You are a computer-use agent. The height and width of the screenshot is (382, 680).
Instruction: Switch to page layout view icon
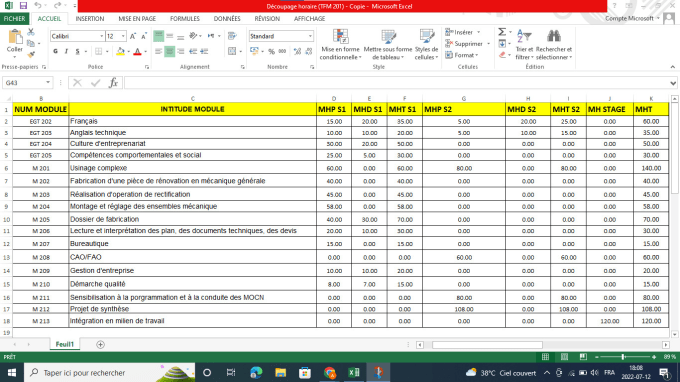(564, 357)
